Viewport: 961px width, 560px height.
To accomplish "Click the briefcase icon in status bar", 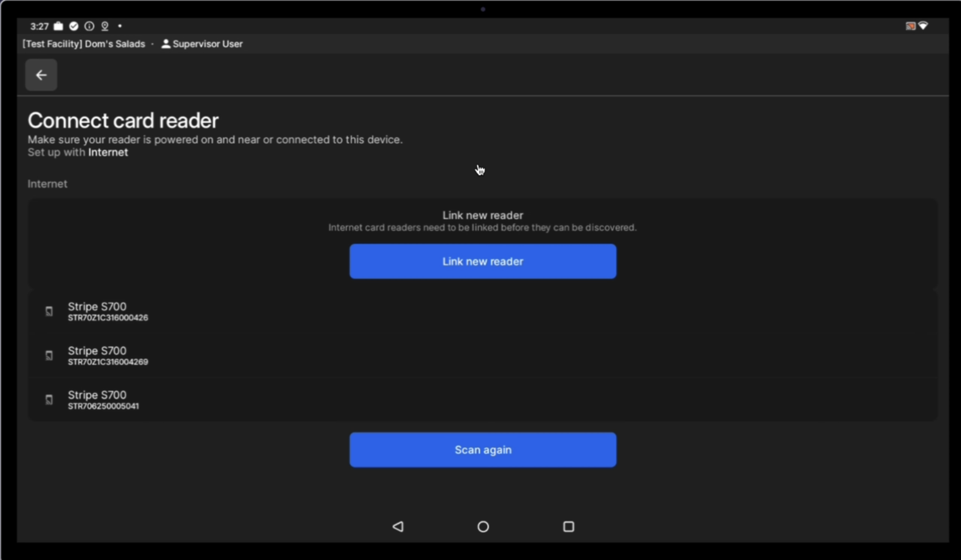I will [x=59, y=26].
